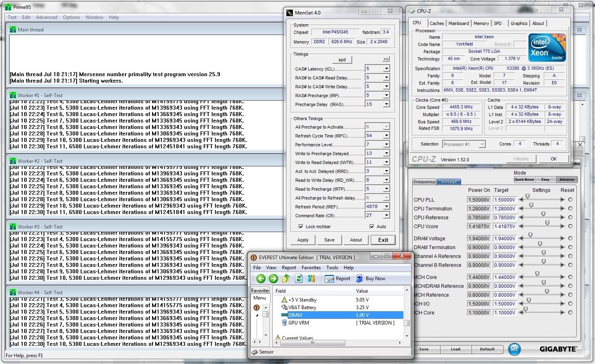The image size is (595, 364).
Task: Open Performance Level dropdown
Action: pos(386,144)
